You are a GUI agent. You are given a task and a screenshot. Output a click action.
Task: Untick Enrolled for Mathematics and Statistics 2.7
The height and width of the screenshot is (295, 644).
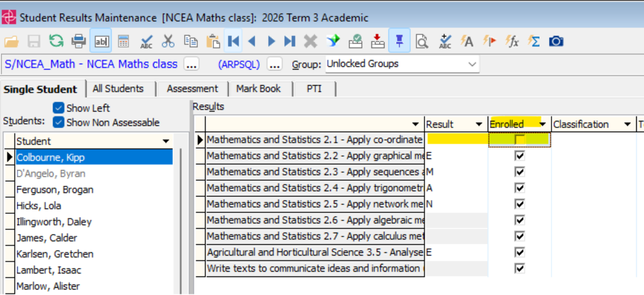(x=520, y=237)
